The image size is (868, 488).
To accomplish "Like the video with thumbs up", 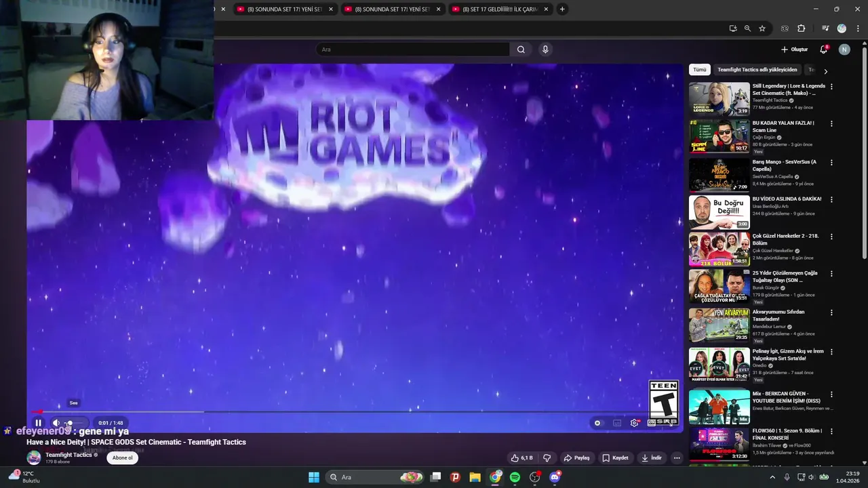I will click(x=521, y=458).
